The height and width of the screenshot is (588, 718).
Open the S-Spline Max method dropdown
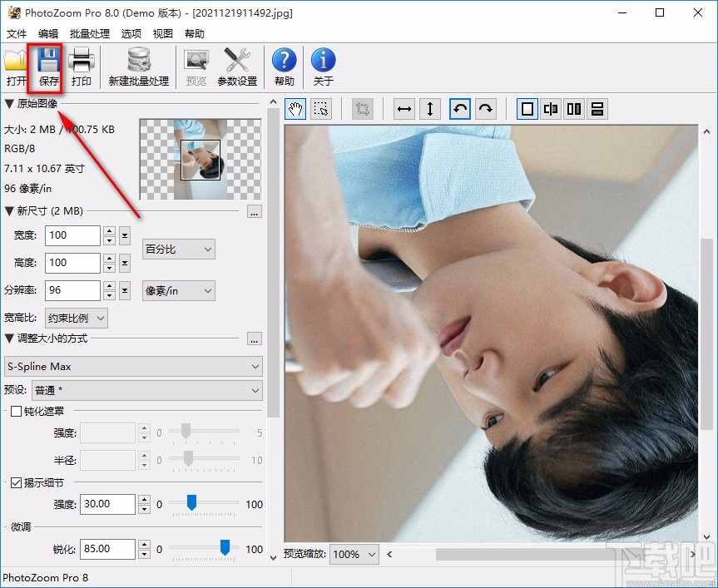pyautogui.click(x=133, y=366)
